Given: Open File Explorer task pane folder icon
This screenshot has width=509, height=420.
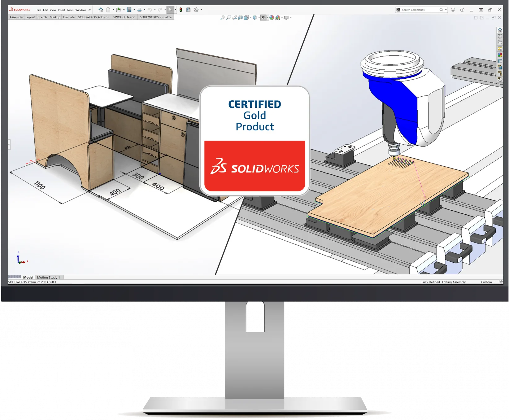Looking at the screenshot, I should [500, 42].
